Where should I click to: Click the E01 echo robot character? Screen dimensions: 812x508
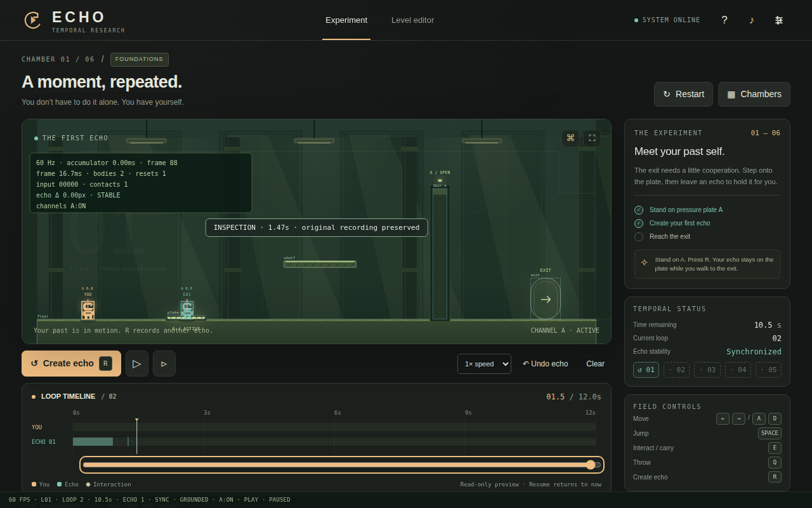click(x=187, y=309)
